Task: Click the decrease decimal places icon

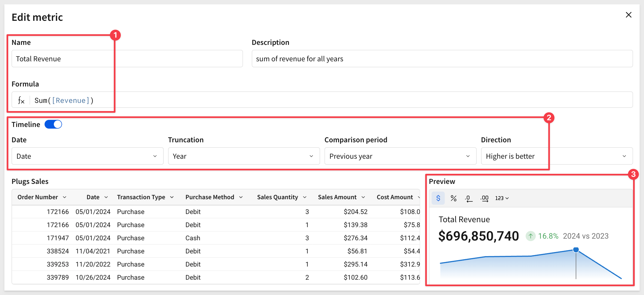Action: [x=469, y=198]
